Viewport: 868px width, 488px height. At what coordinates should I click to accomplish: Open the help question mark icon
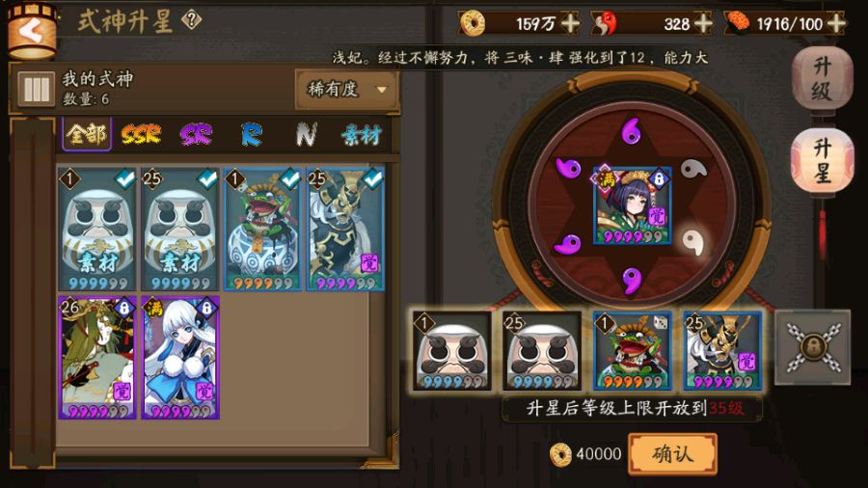tap(192, 20)
